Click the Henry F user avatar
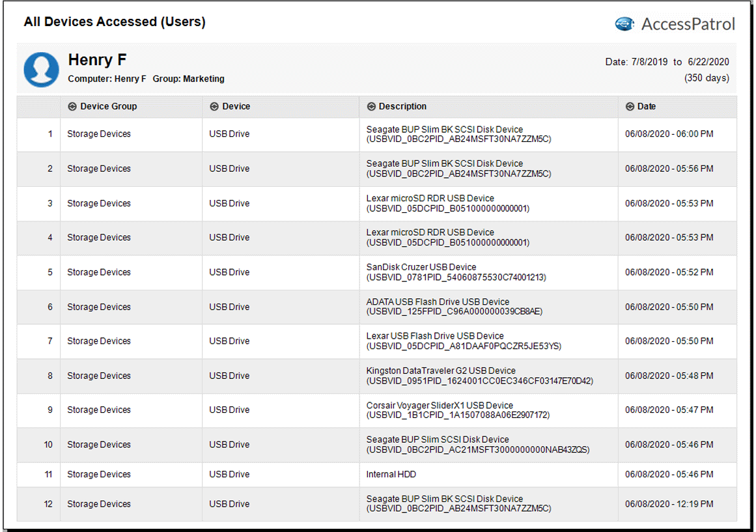The height and width of the screenshot is (532, 756). point(42,70)
